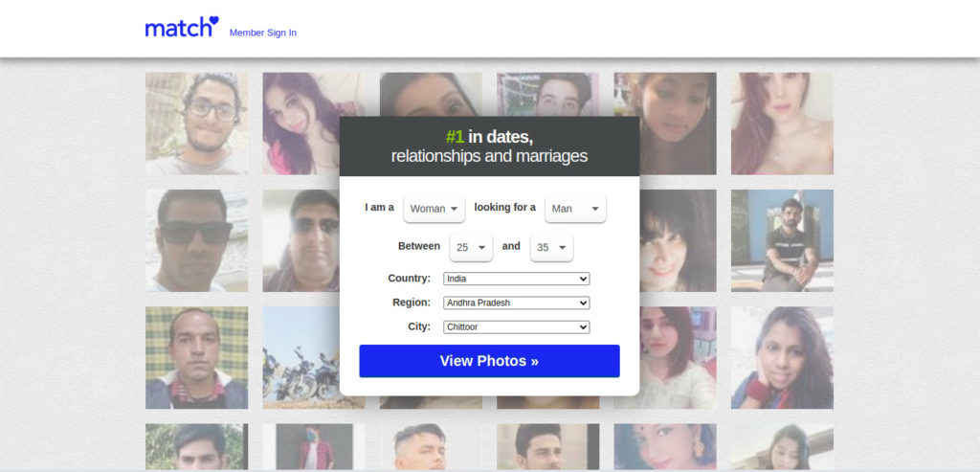Select photo of woman with black bangs smiling
Image resolution: width=980 pixels, height=472 pixels.
(x=679, y=240)
